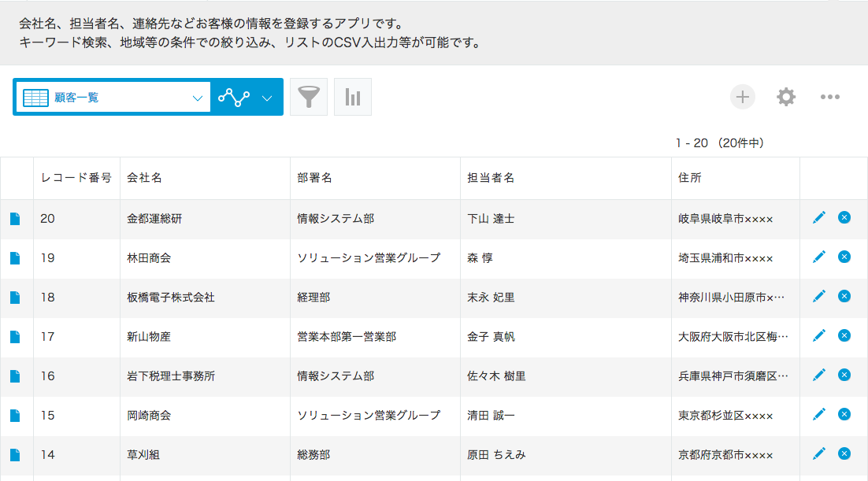Delete record 17 with the x icon
This screenshot has width=868, height=481.
click(x=844, y=335)
